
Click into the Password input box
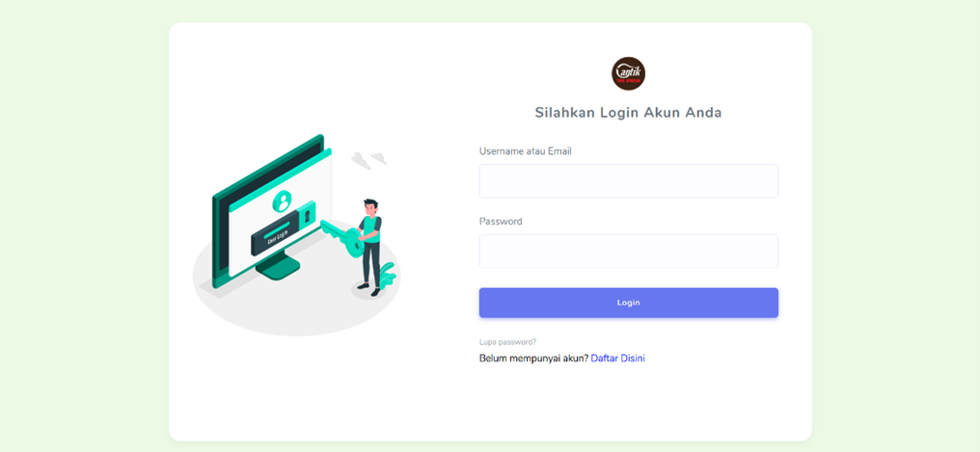(628, 251)
